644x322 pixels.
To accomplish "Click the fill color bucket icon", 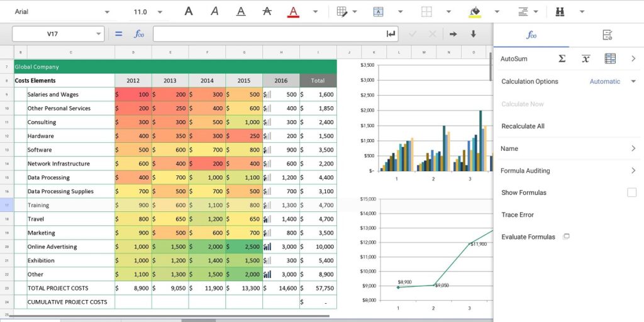I will pos(475,11).
